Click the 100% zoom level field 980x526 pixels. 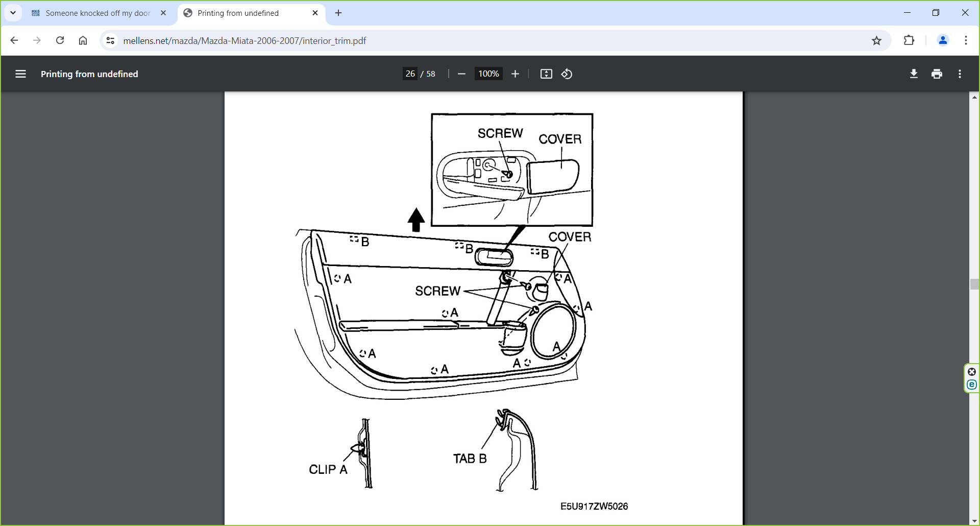pos(488,74)
